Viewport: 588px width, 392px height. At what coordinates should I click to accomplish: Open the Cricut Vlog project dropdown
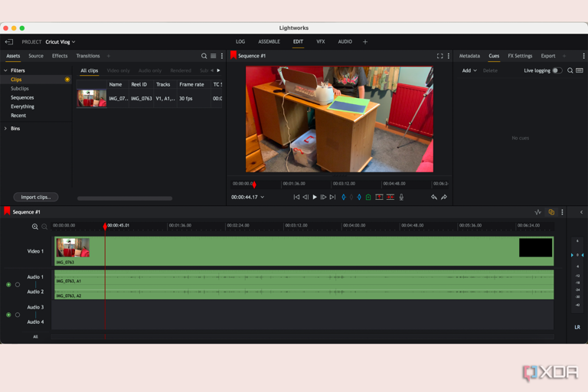[x=60, y=41]
